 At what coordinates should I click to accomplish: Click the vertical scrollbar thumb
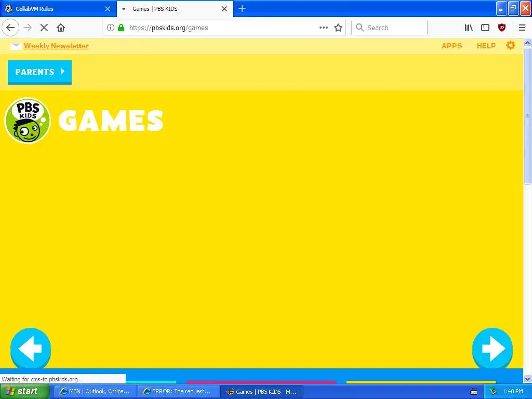click(x=527, y=116)
